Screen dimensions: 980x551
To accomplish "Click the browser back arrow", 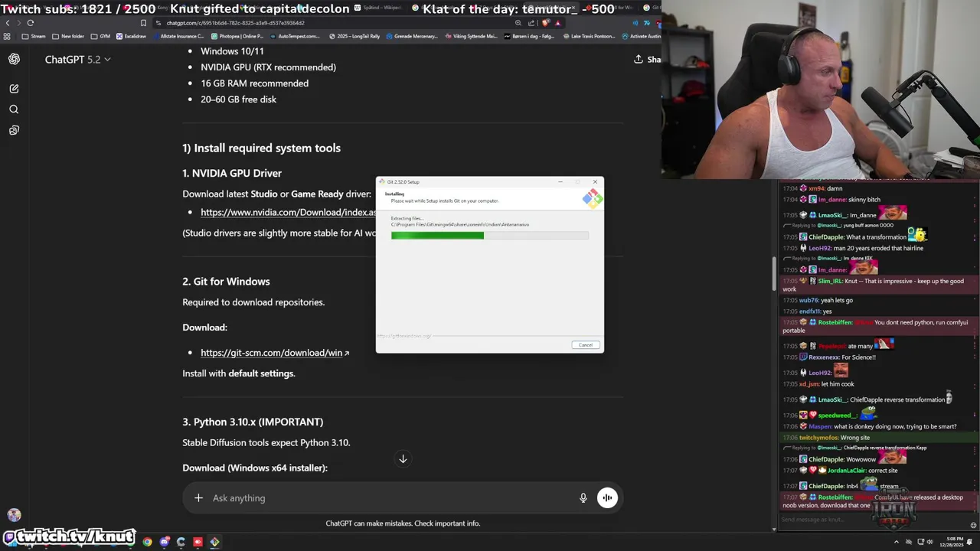I will coord(8,23).
